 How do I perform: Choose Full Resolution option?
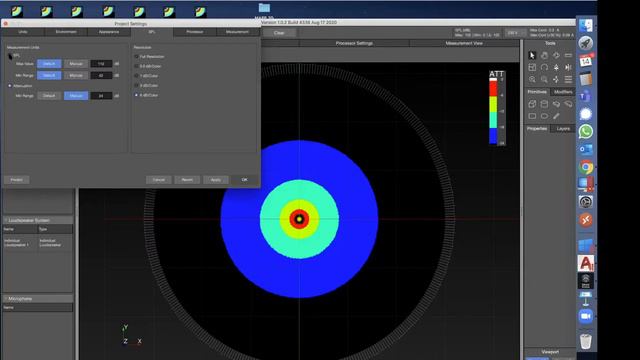136,56
